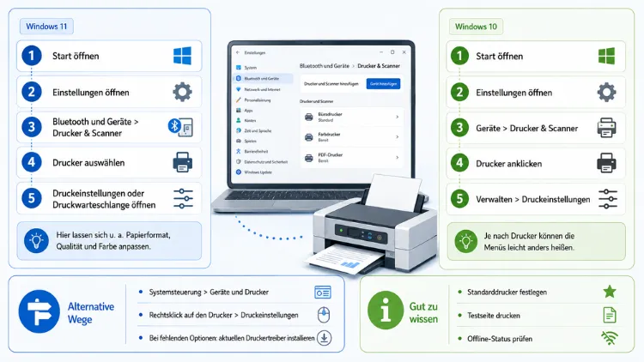
Task: Expand the PDF-Drucker row chevron
Action: [x=398, y=157]
